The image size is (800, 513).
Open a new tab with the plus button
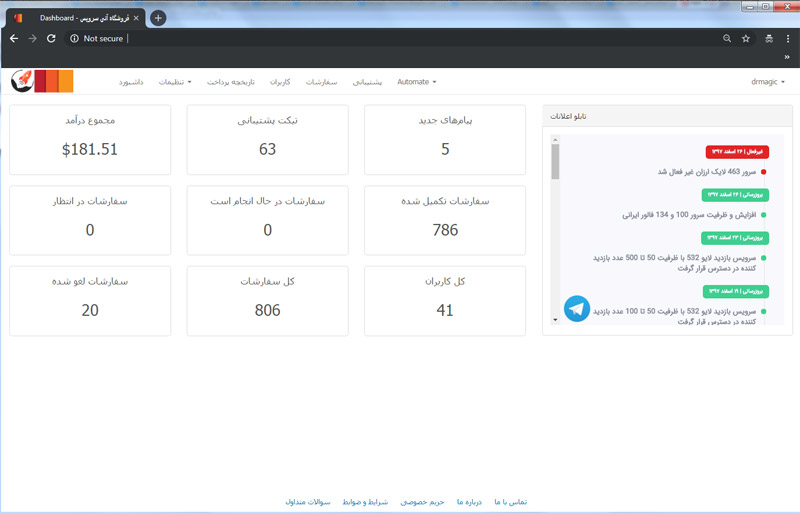pyautogui.click(x=158, y=18)
